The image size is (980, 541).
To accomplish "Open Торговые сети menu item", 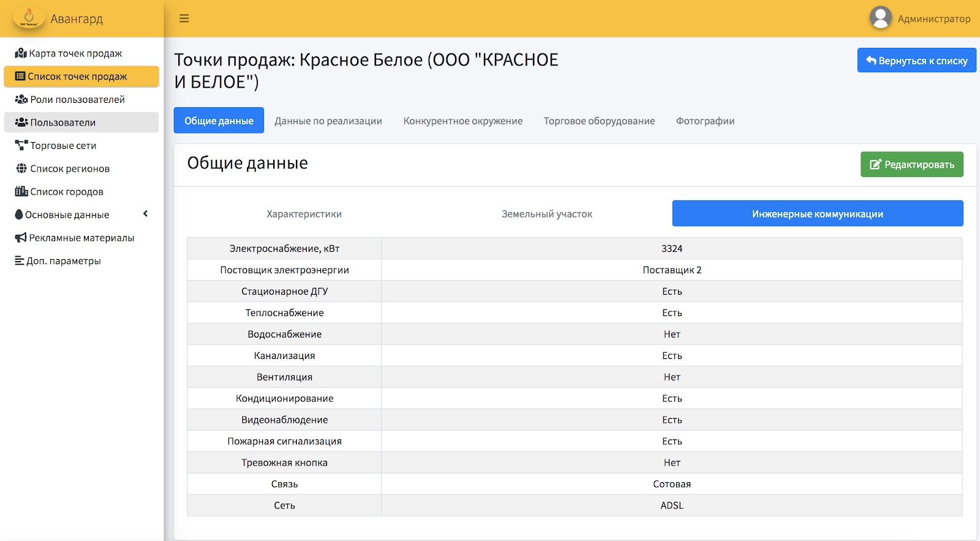I will pos(81,146).
